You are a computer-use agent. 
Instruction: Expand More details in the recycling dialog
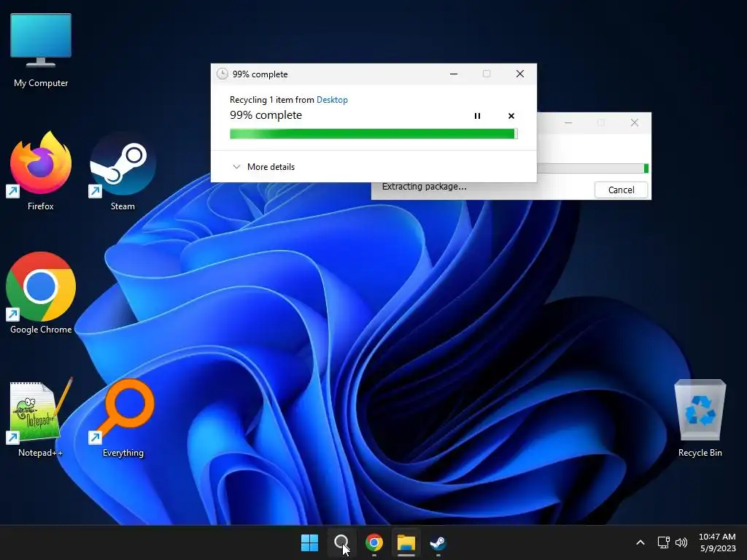[263, 167]
